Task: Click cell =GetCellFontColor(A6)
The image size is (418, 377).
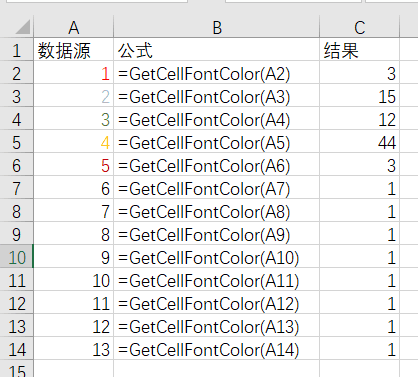Action: click(217, 165)
